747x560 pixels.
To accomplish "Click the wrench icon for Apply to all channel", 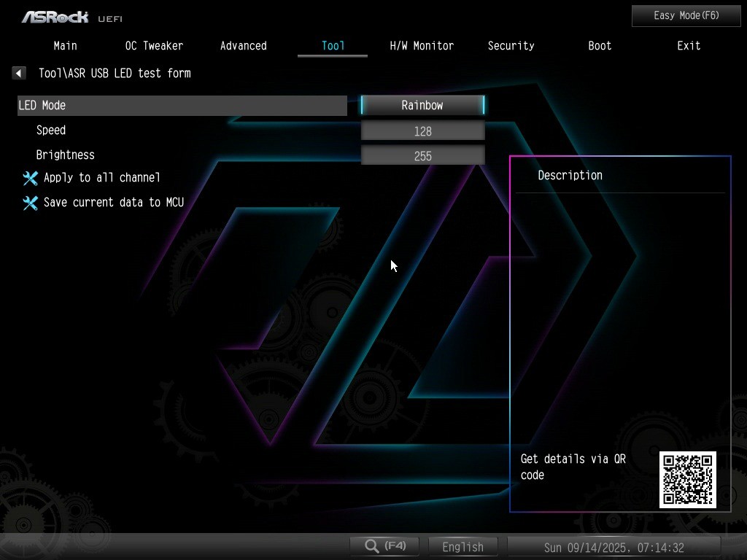I will point(30,178).
